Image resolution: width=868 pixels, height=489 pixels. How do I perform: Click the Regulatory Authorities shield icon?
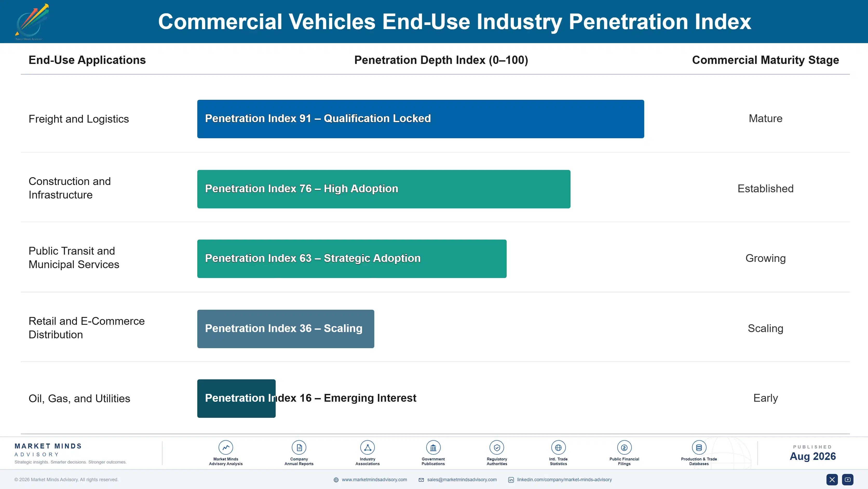(497, 447)
